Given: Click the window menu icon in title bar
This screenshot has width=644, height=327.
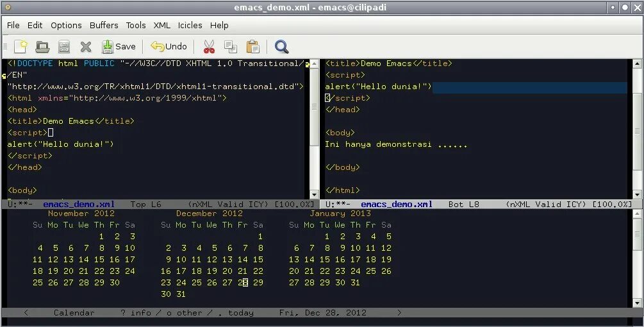Looking at the screenshot, I should (x=8, y=7).
